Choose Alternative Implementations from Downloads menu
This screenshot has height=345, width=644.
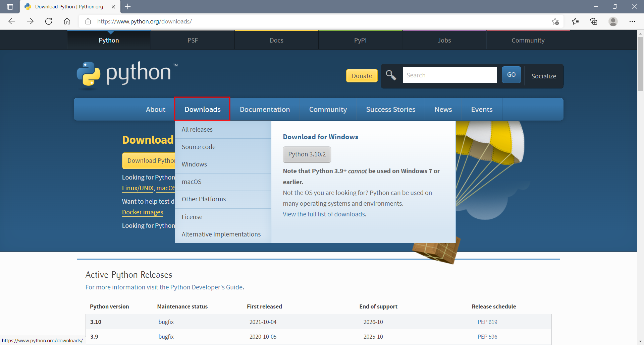click(223, 234)
